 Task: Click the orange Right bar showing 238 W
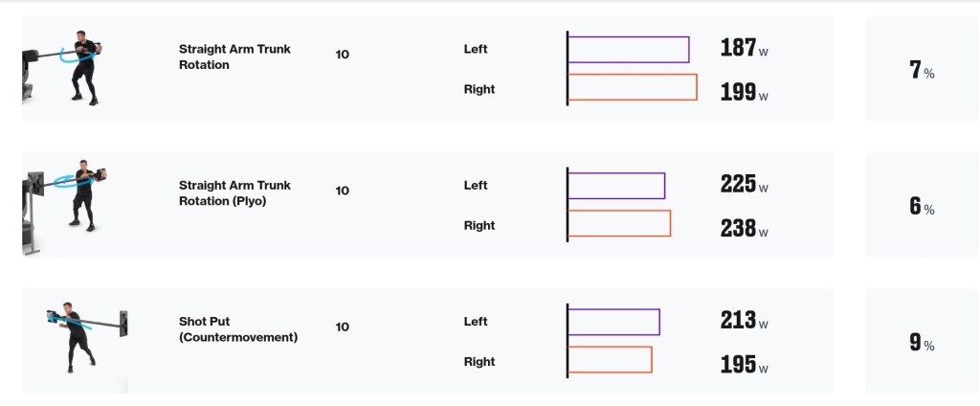619,223
